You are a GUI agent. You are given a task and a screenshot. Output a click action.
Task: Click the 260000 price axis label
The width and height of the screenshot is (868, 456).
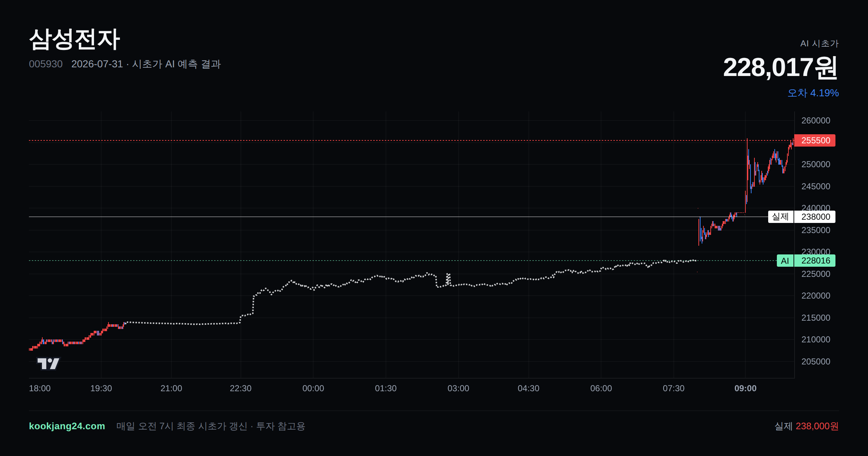pyautogui.click(x=816, y=121)
